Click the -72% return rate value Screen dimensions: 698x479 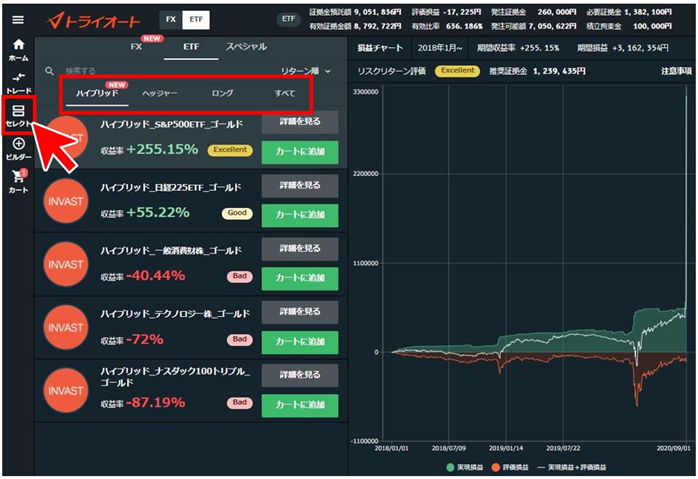coord(145,340)
